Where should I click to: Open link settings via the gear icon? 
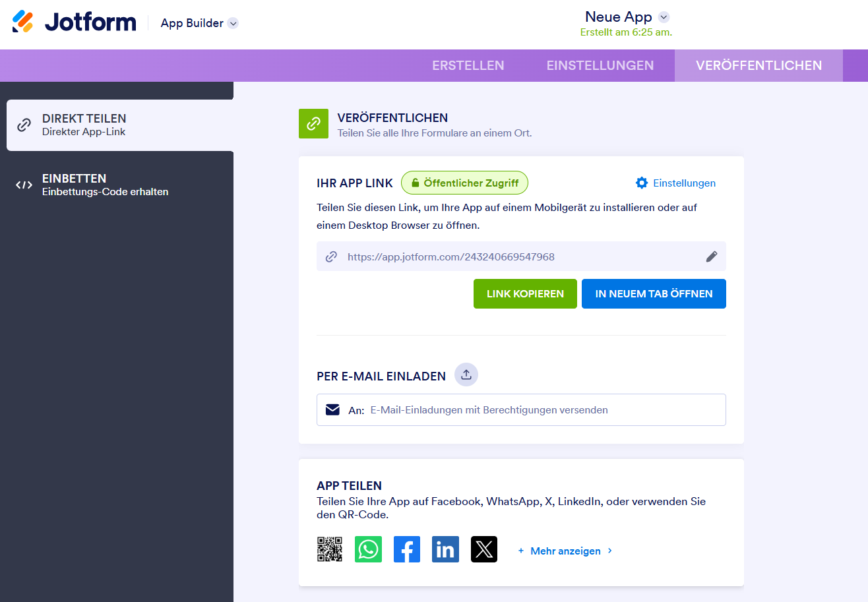642,183
